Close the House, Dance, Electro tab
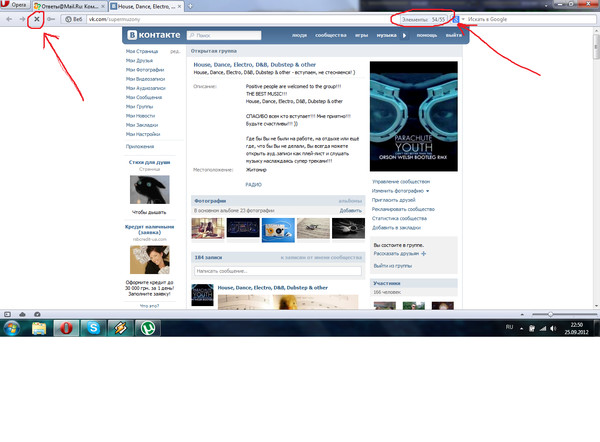Screen dimensions: 600x442 click(x=179, y=7)
